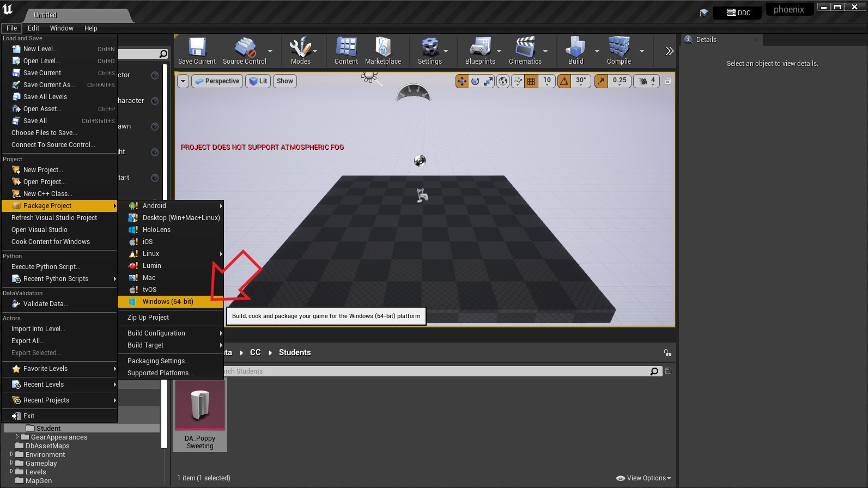Click the Search Students input field
This screenshot has width=868, height=488.
[436, 371]
